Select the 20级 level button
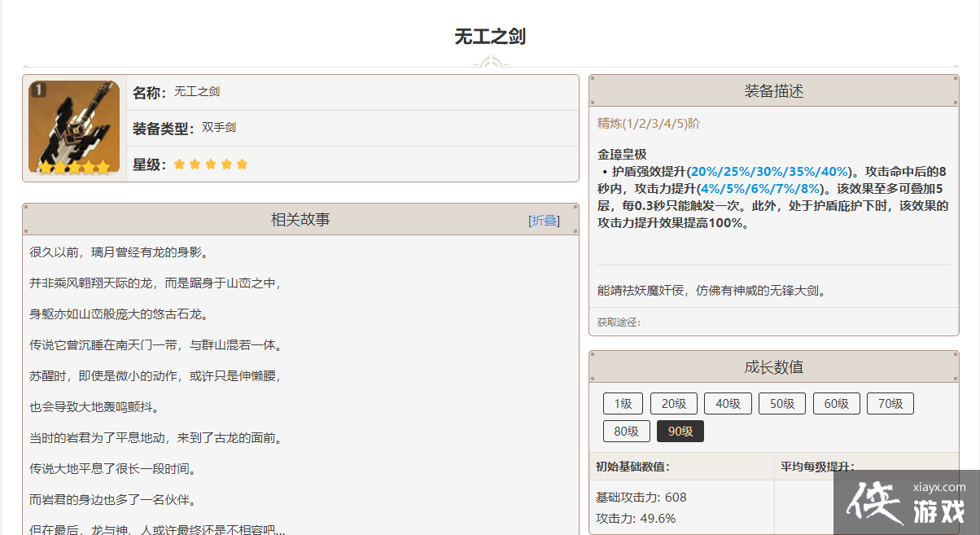The image size is (980, 535). 673,403
